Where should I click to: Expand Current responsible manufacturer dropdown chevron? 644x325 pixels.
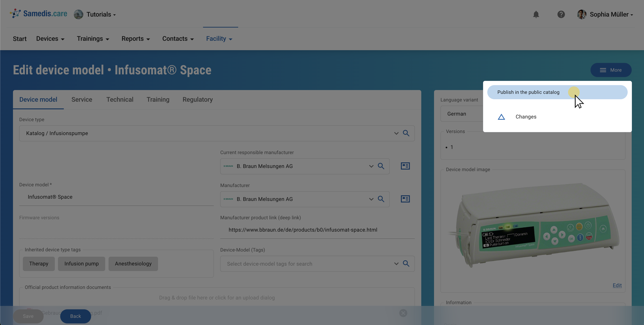pos(371,166)
